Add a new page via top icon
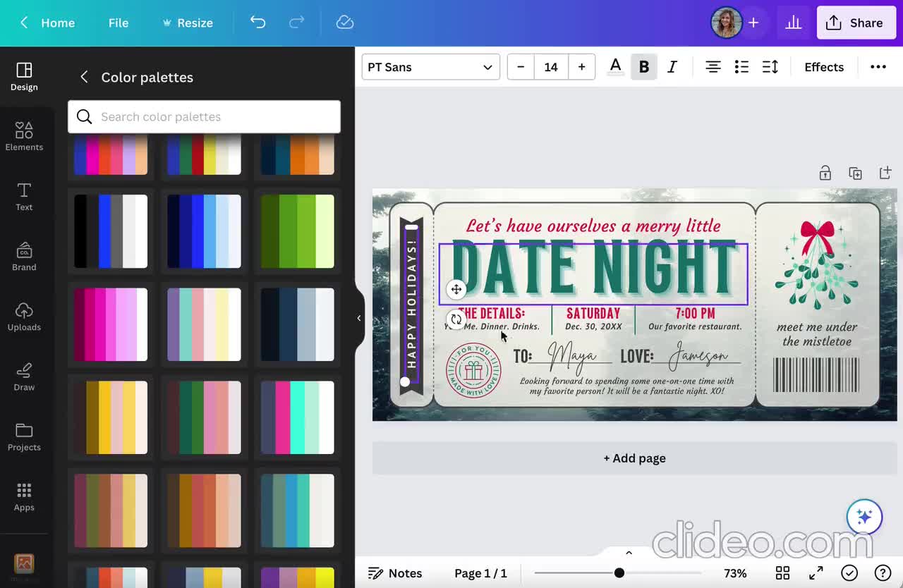Viewport: 903px width, 588px height. point(885,173)
